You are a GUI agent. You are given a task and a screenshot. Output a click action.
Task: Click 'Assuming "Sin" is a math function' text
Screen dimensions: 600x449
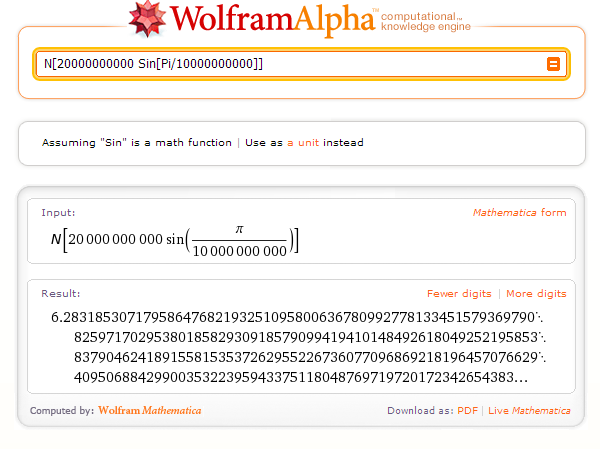pos(137,143)
